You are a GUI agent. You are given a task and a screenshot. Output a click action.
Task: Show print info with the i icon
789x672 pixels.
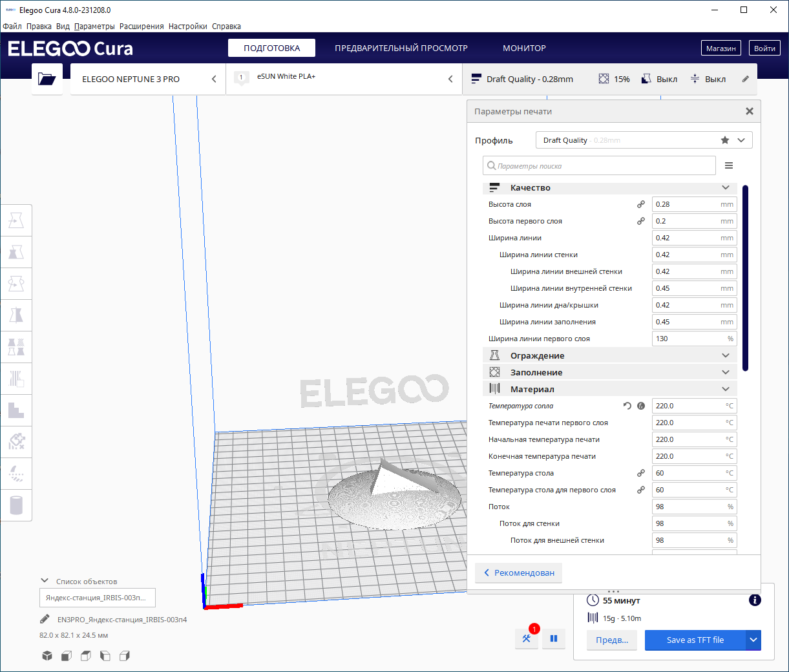tap(755, 600)
